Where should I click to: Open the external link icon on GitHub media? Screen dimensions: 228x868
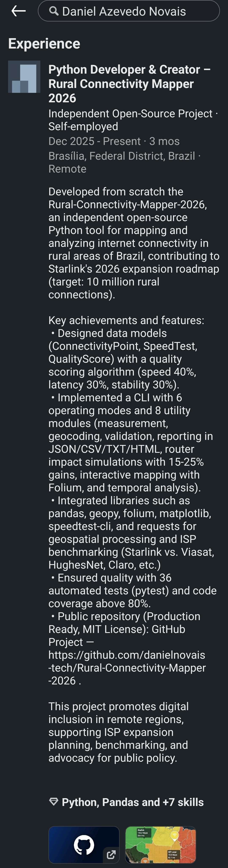click(x=111, y=854)
